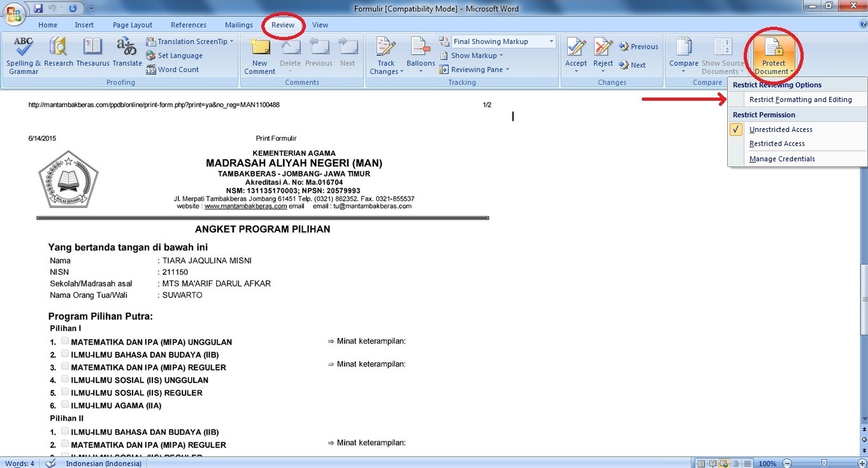Open the Page Layout tab

133,25
